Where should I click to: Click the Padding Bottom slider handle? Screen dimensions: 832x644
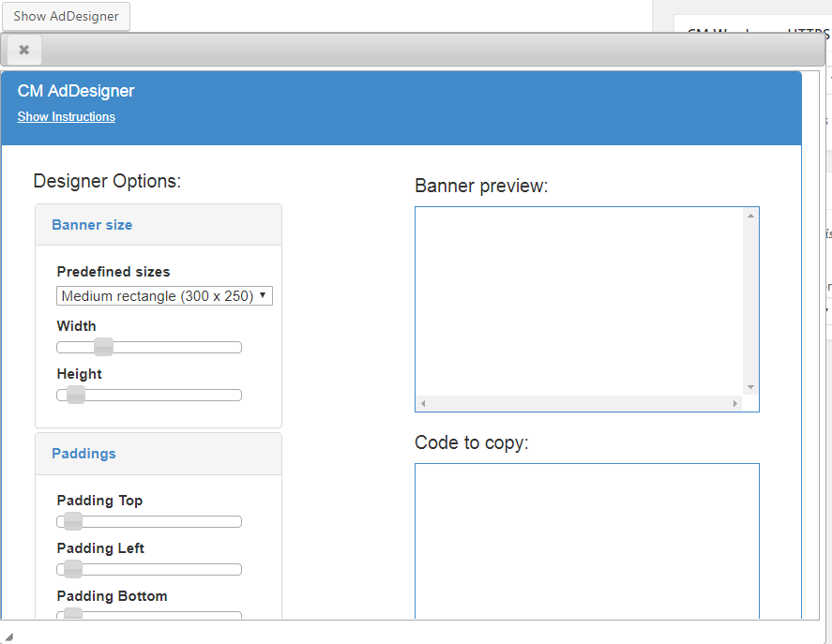tap(72, 614)
